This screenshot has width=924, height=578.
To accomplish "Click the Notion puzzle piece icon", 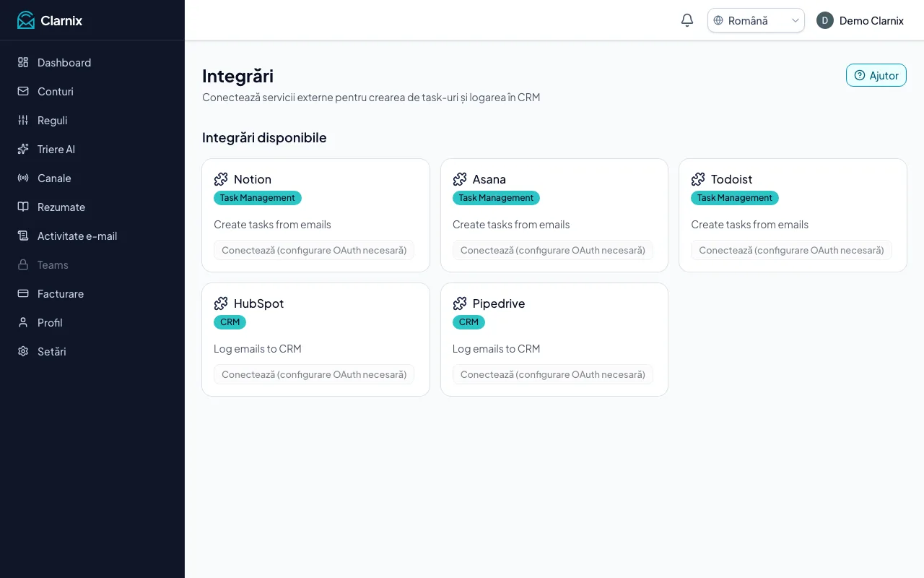I will click(221, 179).
